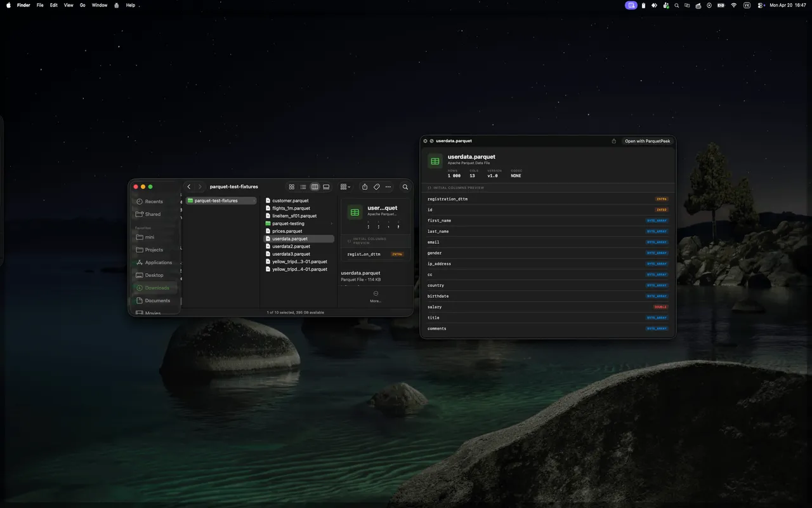Image resolution: width=812 pixels, height=508 pixels.
Task: Click the Finder search magnifier icon
Action: (x=405, y=187)
